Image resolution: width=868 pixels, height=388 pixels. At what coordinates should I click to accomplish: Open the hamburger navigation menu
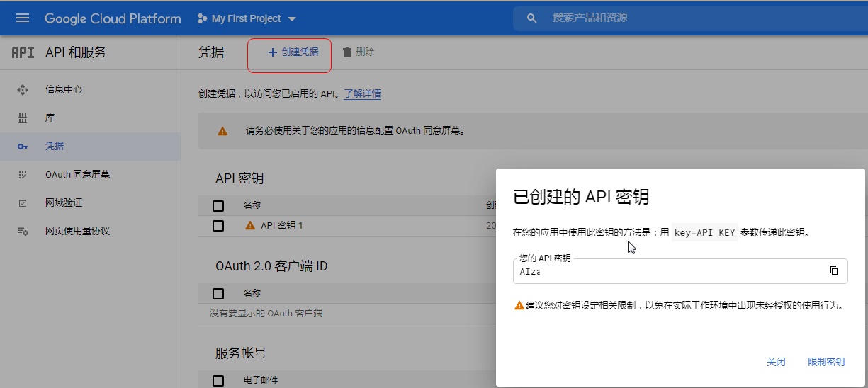(23, 18)
